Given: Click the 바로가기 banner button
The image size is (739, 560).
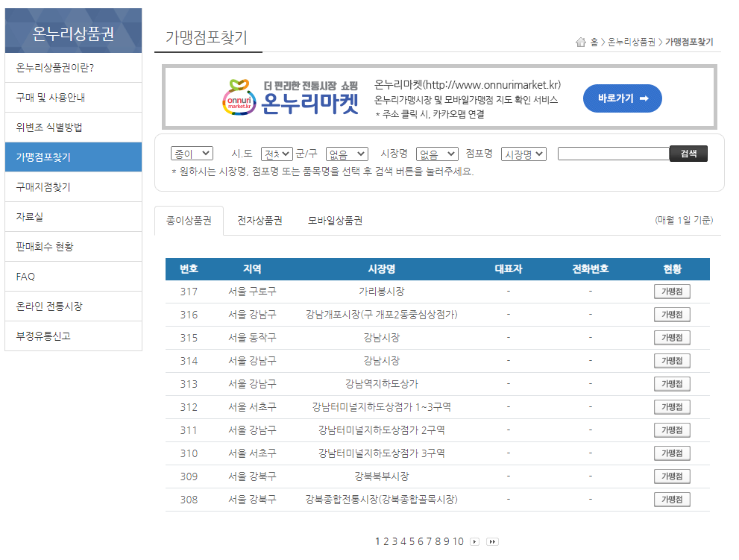Looking at the screenshot, I should (x=622, y=98).
